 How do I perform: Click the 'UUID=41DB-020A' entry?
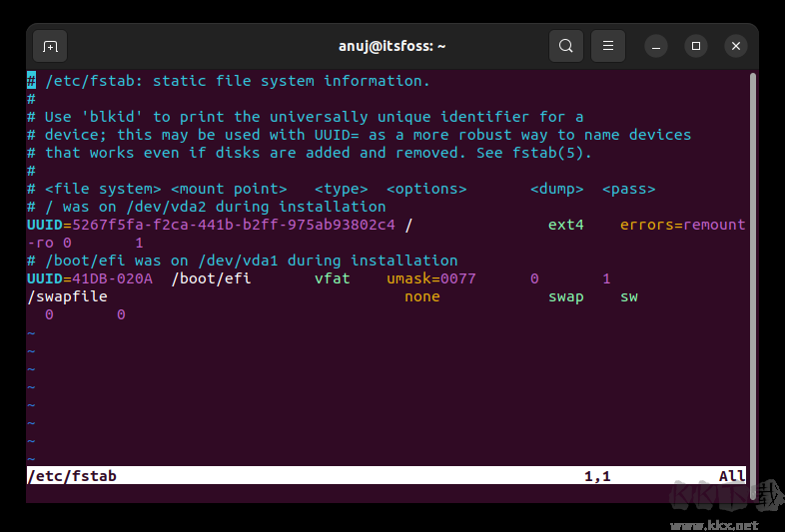90,278
